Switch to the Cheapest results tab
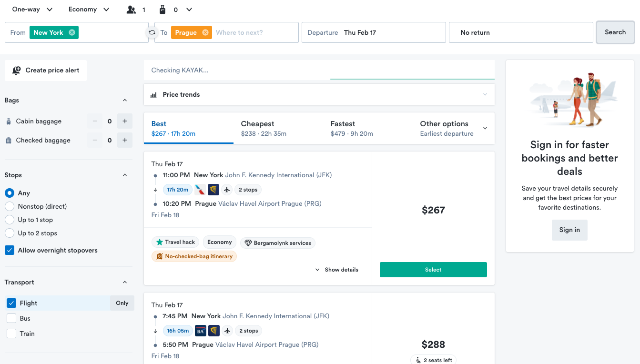 pos(257,128)
